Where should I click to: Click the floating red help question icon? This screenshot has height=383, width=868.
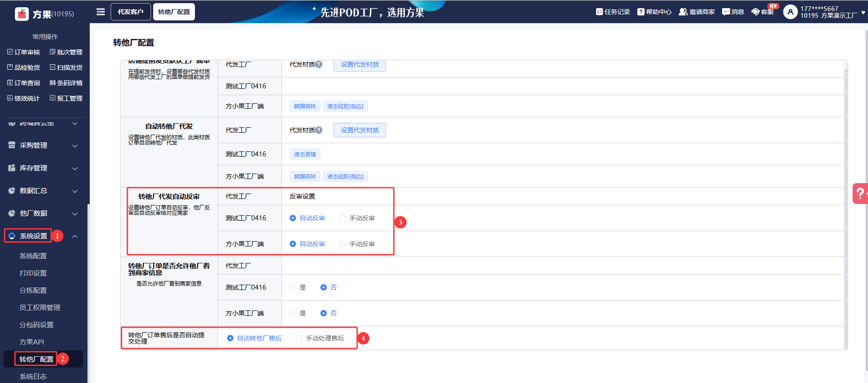tap(860, 194)
